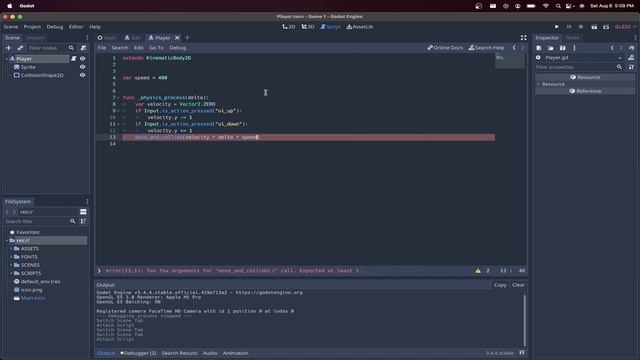This screenshot has width=640, height=360.
Task: Play the current scene
Action: [594, 27]
